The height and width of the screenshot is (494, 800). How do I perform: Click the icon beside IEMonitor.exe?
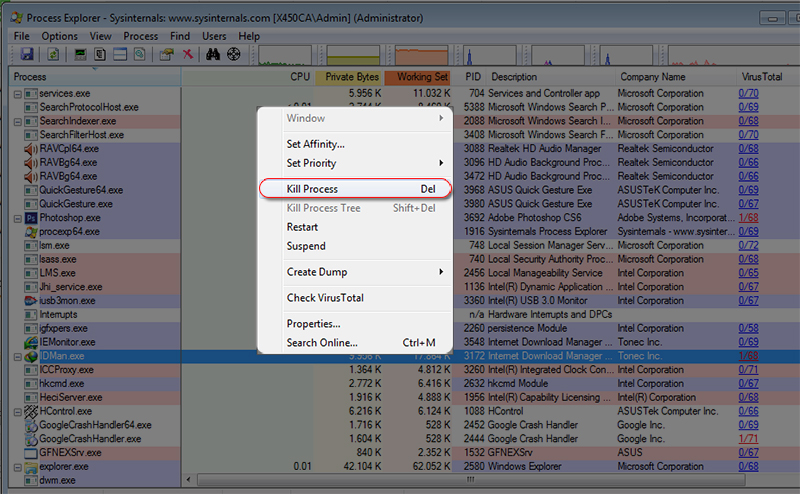(x=31, y=342)
